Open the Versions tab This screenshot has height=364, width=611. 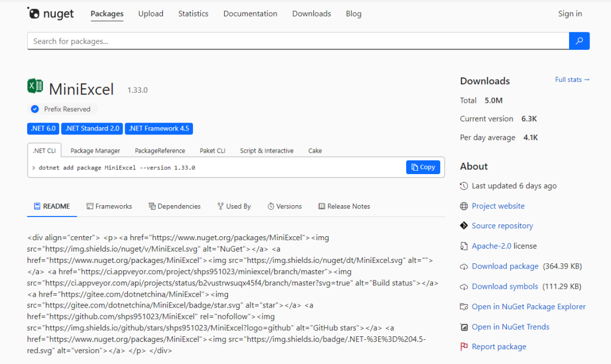(x=285, y=206)
